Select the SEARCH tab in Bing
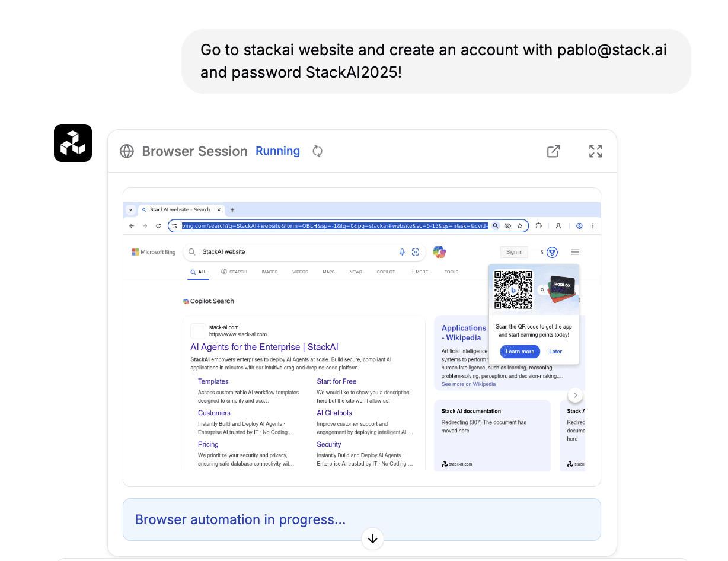This screenshot has width=728, height=561. [234, 272]
